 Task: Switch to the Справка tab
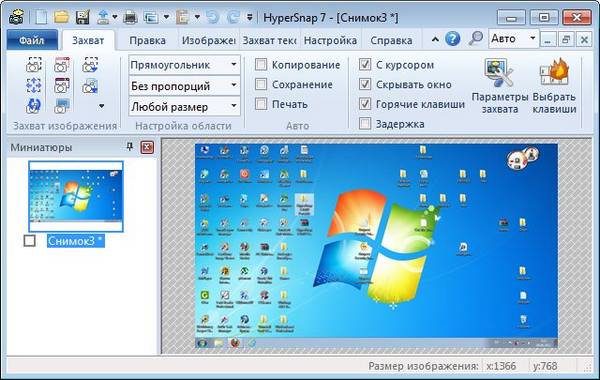(x=391, y=40)
